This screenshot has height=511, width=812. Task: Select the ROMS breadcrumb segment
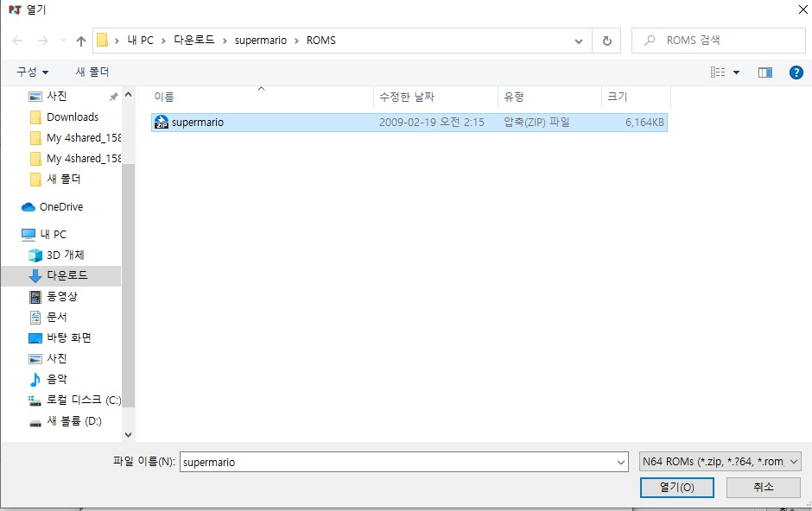(321, 41)
